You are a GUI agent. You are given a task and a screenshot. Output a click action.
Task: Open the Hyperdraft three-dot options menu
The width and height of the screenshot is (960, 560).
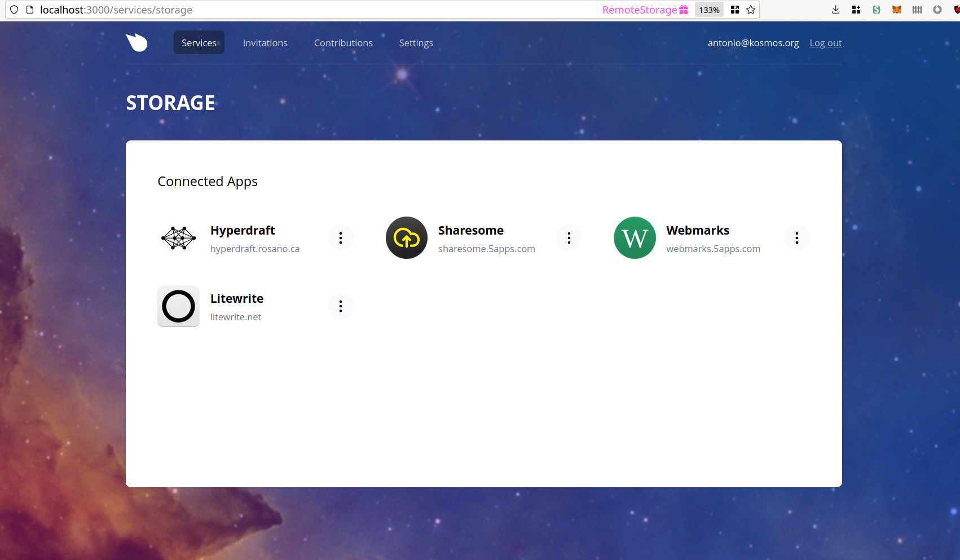coord(341,238)
